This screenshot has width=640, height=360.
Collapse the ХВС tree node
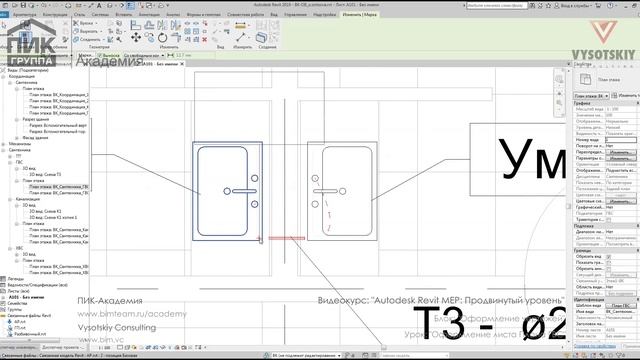[x=10, y=248]
